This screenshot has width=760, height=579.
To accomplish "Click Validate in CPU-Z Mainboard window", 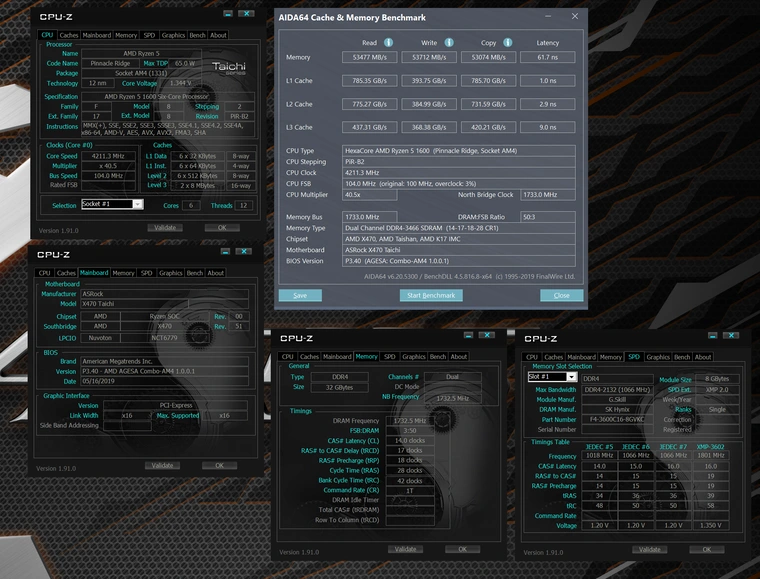I will click(162, 466).
